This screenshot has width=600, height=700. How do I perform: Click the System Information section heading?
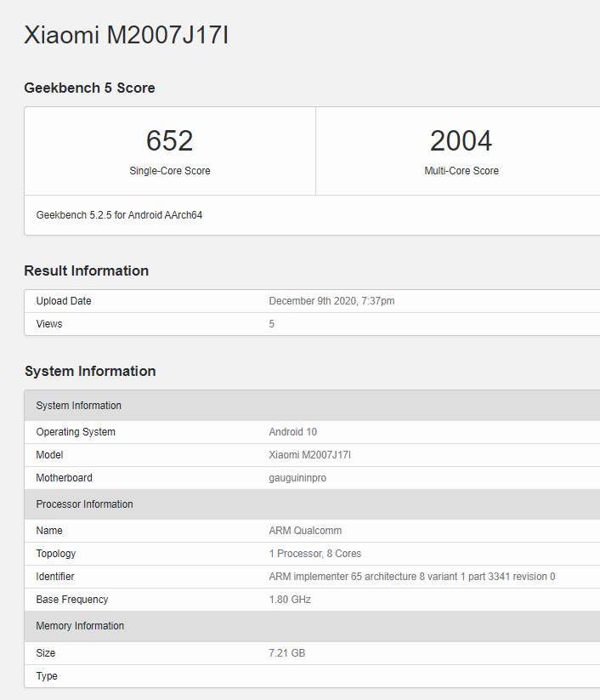(x=90, y=371)
